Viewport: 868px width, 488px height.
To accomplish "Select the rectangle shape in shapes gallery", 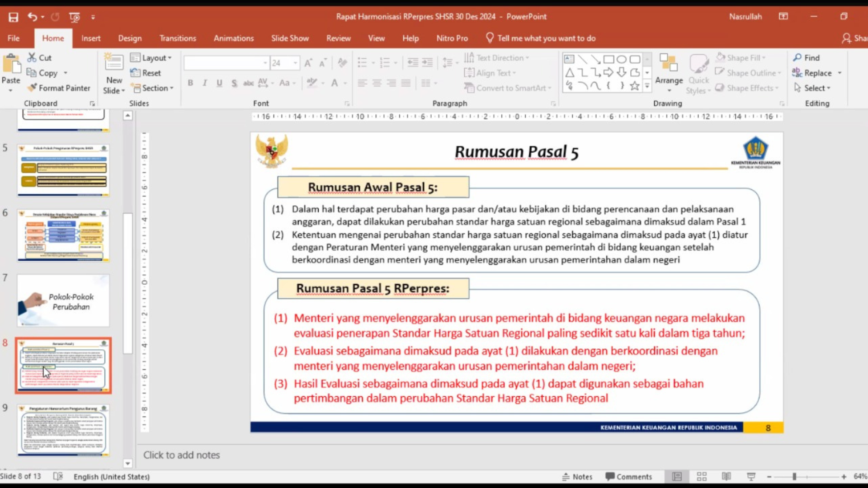I will [609, 59].
